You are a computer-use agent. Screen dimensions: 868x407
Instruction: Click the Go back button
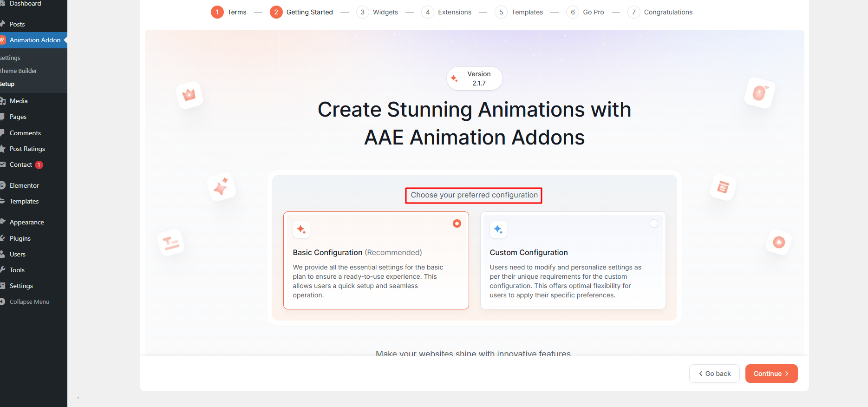714,374
